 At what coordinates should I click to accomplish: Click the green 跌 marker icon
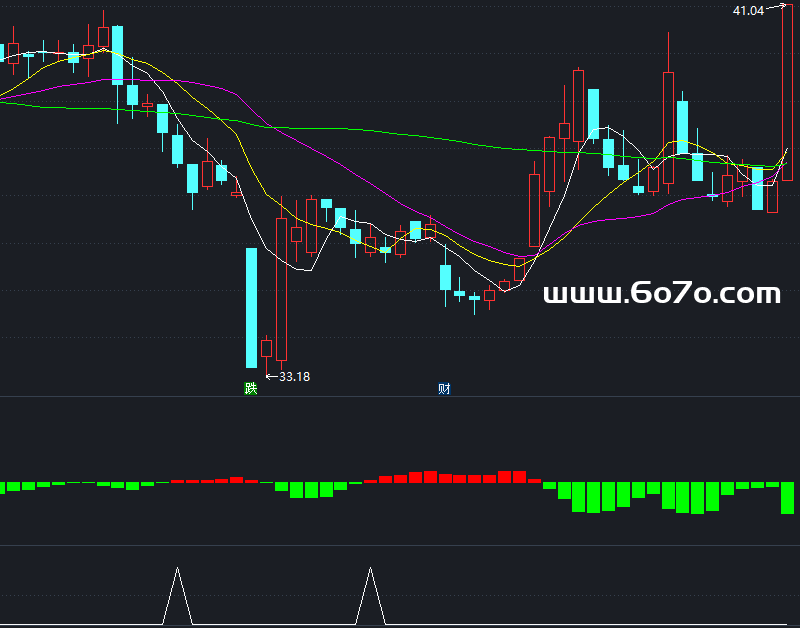[x=251, y=389]
